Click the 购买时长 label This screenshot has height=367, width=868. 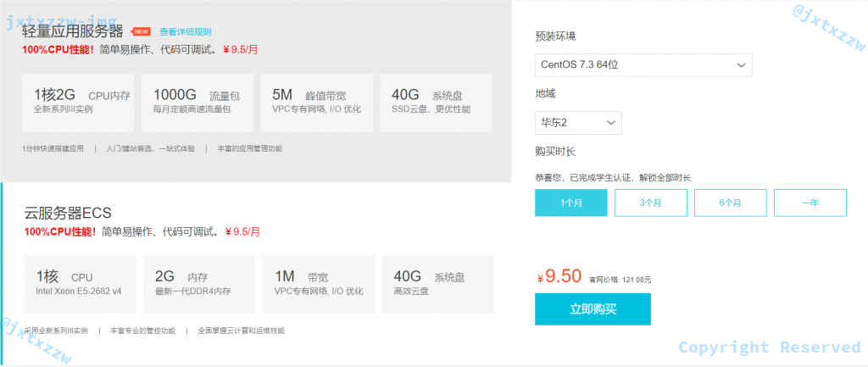click(x=555, y=152)
